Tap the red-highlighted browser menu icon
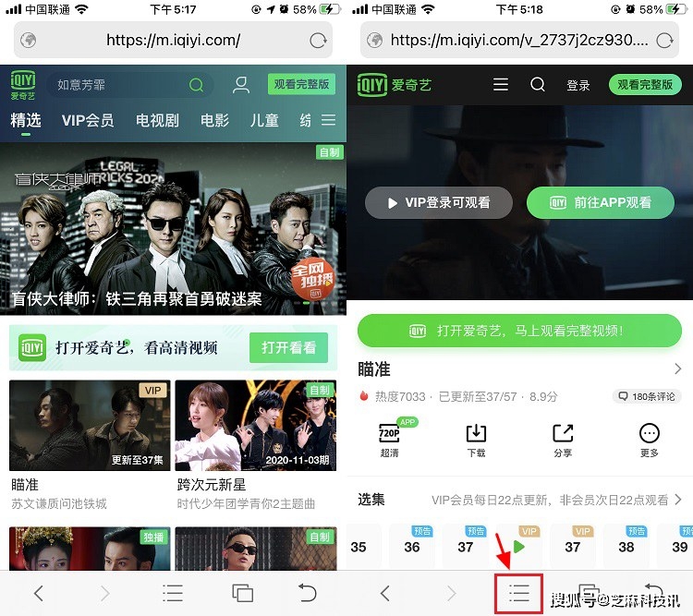This screenshot has width=693, height=616. (519, 593)
